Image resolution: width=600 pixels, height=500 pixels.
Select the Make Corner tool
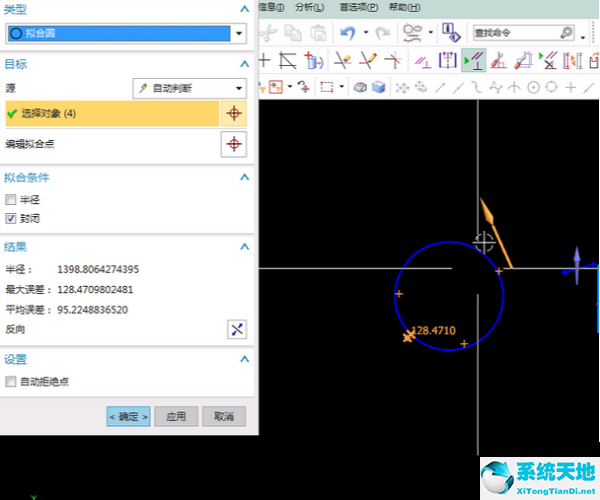click(393, 60)
